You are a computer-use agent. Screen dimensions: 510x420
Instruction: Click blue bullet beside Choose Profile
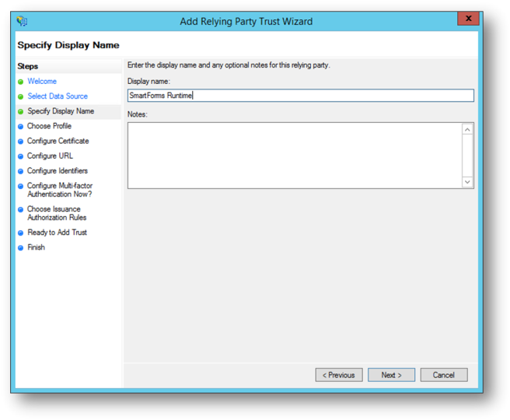point(20,127)
